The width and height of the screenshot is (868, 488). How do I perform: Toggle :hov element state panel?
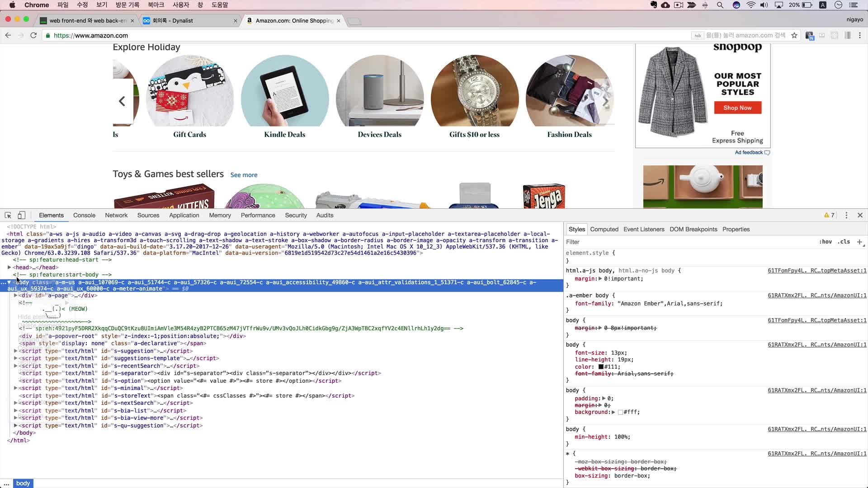[x=826, y=242]
